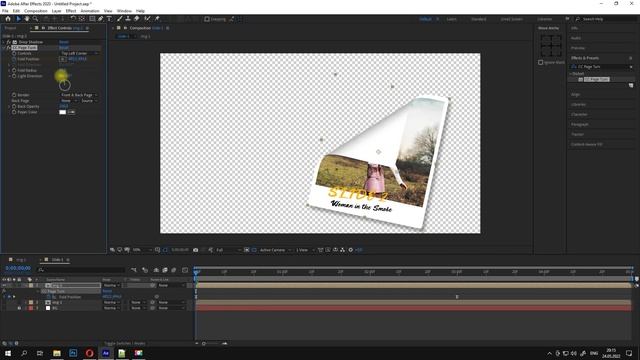Select the Pen tool
640x360 pixels.
tap(100, 19)
